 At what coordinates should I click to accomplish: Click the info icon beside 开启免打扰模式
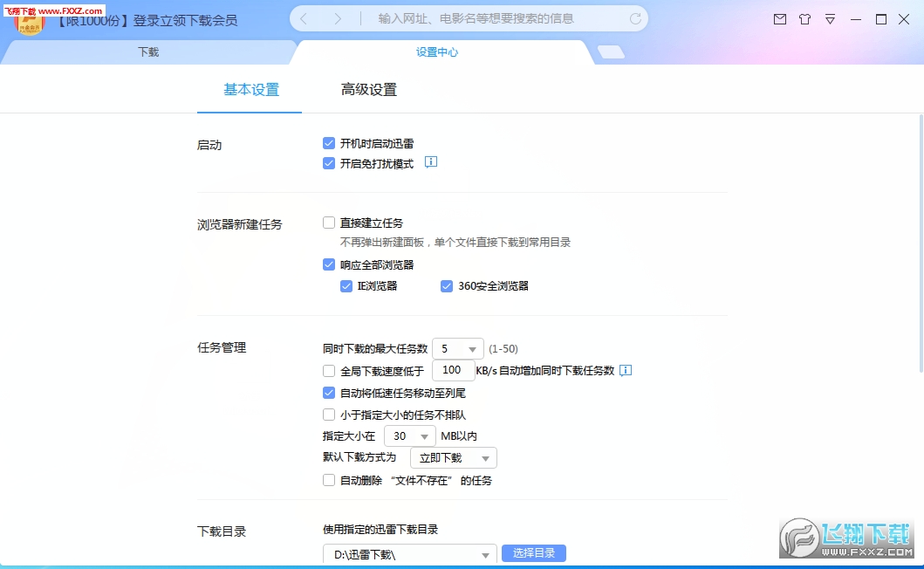click(429, 161)
